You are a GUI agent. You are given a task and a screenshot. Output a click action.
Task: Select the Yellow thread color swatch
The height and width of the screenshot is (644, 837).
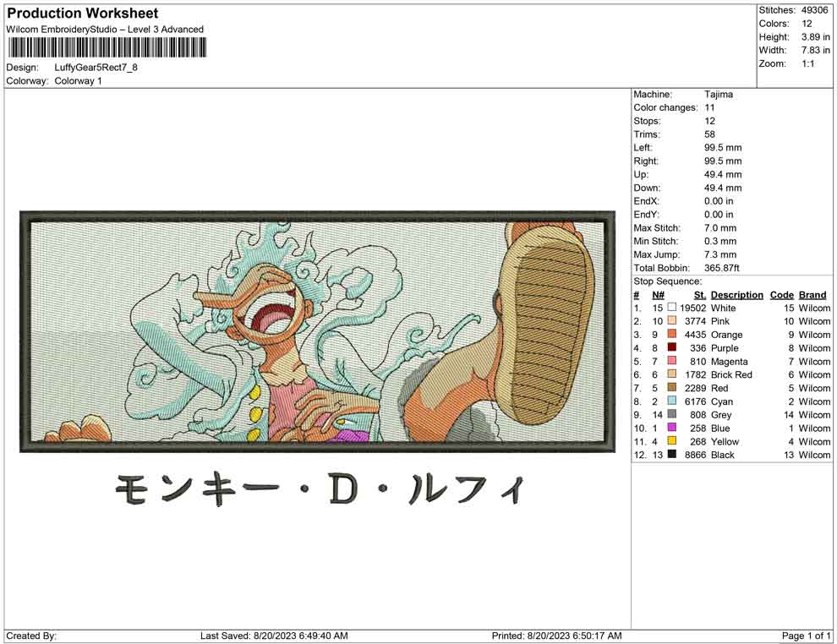[x=671, y=440]
